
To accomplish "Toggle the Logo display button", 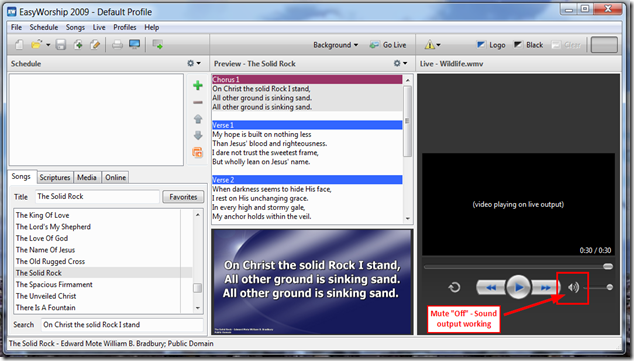I will 491,45.
